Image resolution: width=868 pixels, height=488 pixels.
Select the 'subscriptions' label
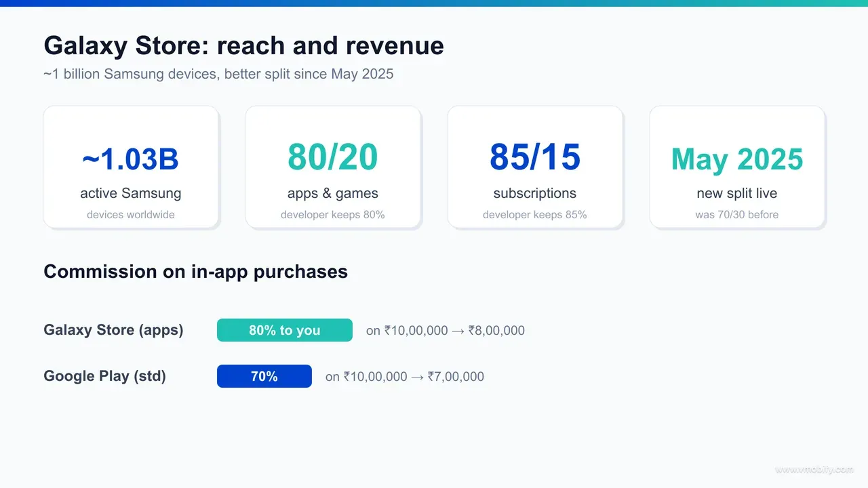pos(535,193)
